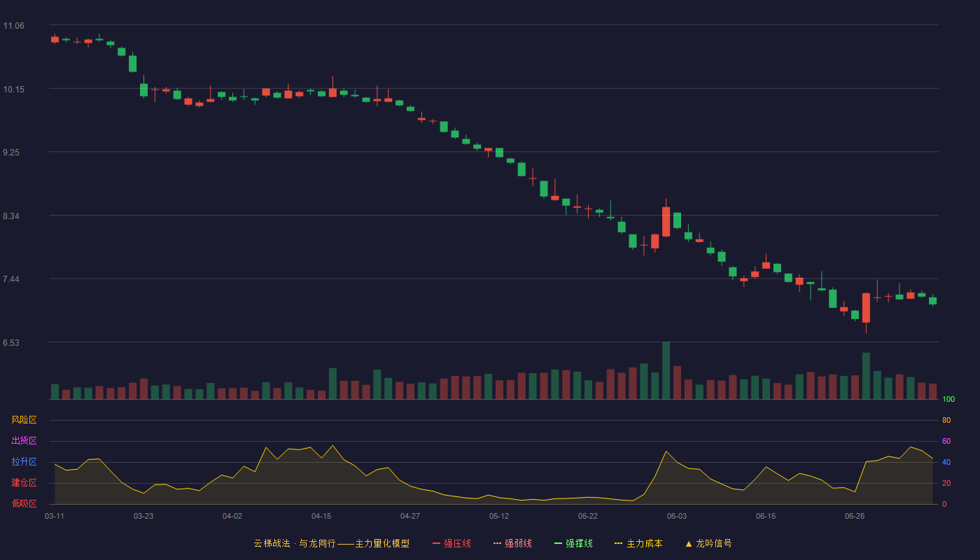Click the 龙吟信号 triangle legend icon
980x560 pixels.
[689, 543]
